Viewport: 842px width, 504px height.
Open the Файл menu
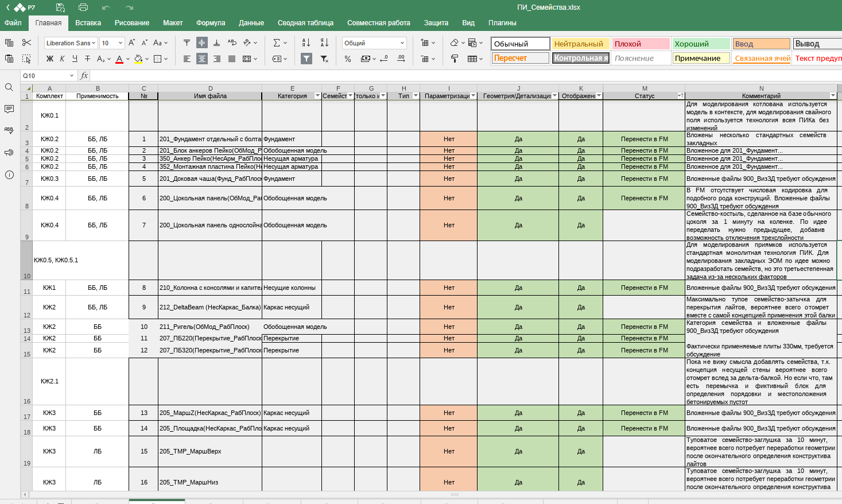pyautogui.click(x=13, y=23)
